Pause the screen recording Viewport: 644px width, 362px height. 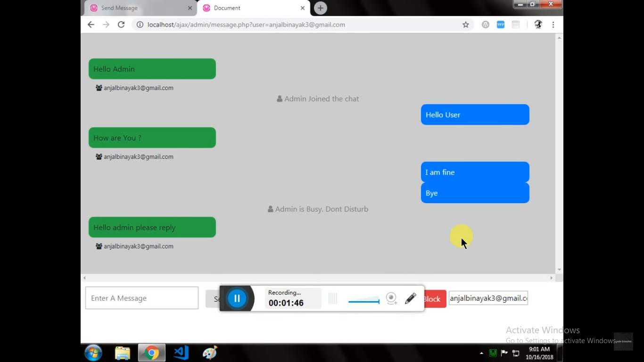point(237,298)
